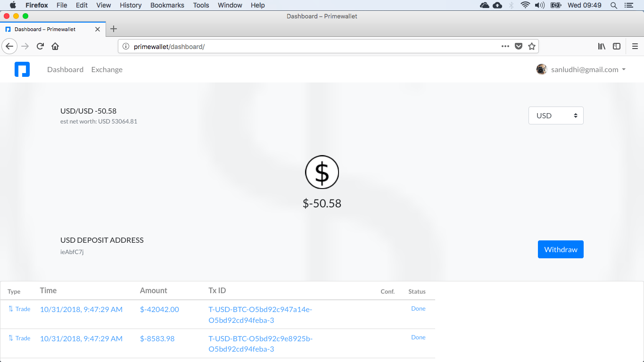The height and width of the screenshot is (362, 644).
Task: Click the Tx ID column header
Action: pyautogui.click(x=217, y=290)
